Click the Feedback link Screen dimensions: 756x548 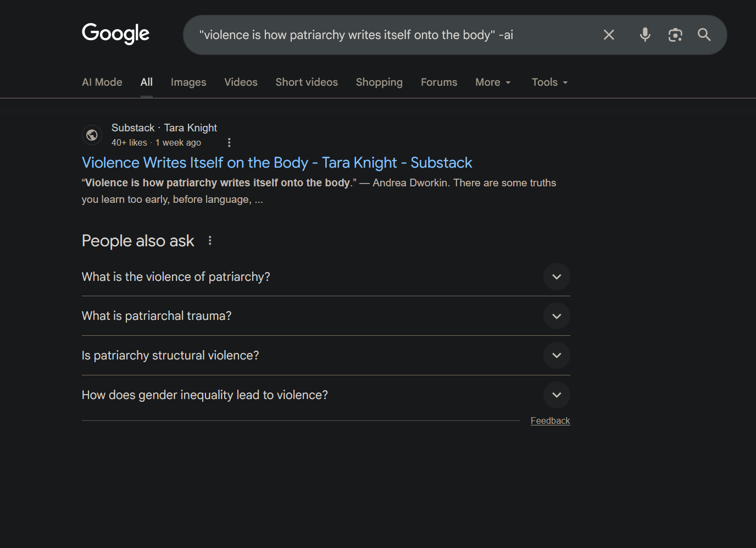550,421
